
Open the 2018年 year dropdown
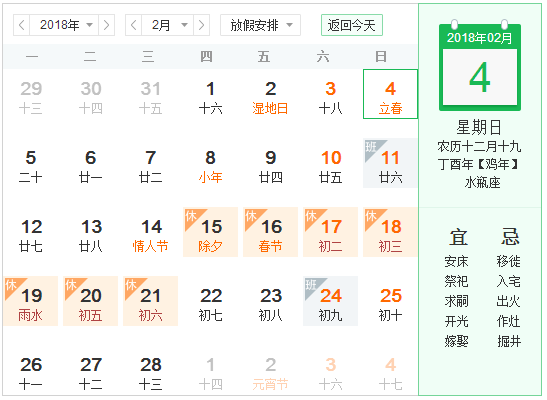pyautogui.click(x=64, y=25)
